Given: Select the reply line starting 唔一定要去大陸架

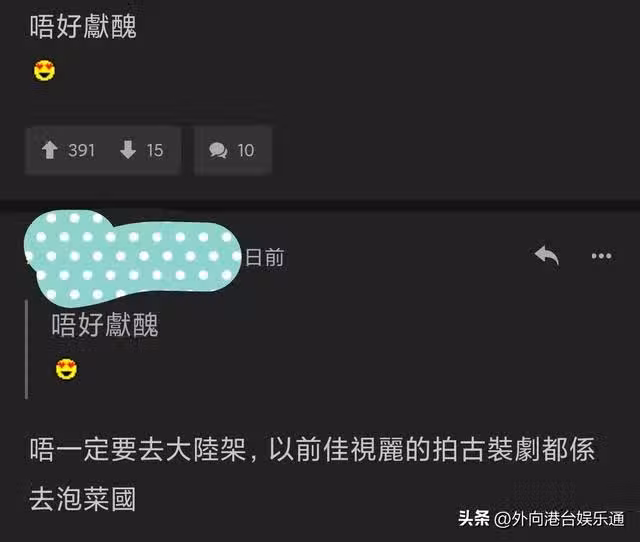Looking at the screenshot, I should click(x=312, y=449).
